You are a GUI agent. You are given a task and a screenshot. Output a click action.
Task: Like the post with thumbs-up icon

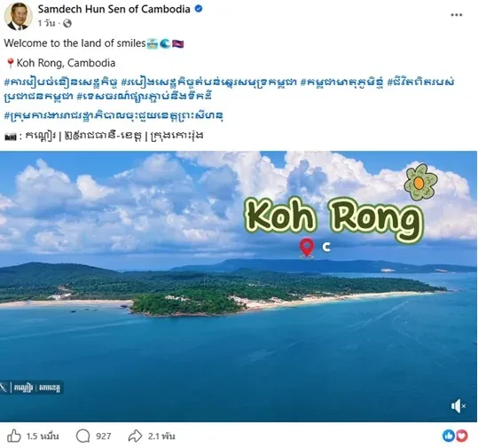pos(14,436)
